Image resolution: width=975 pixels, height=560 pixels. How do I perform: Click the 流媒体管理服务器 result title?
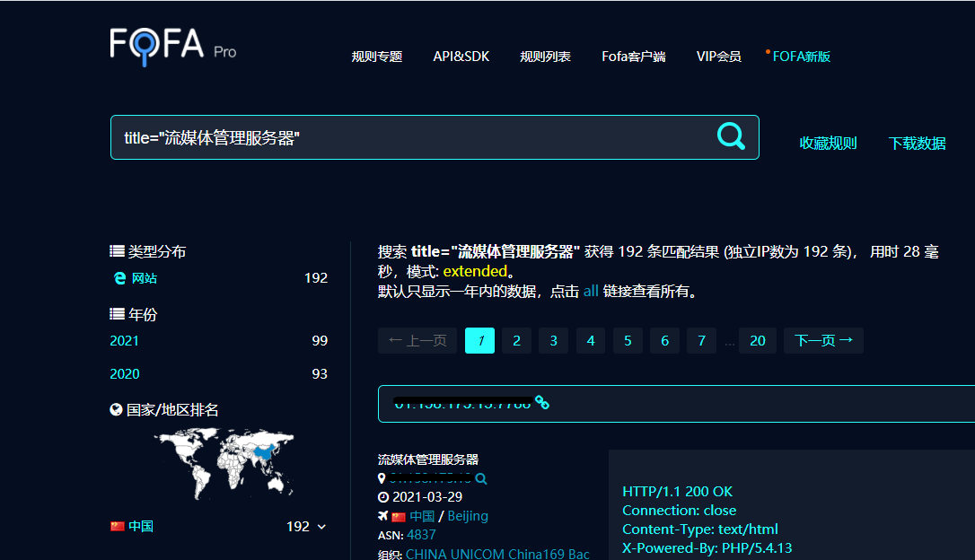(428, 459)
